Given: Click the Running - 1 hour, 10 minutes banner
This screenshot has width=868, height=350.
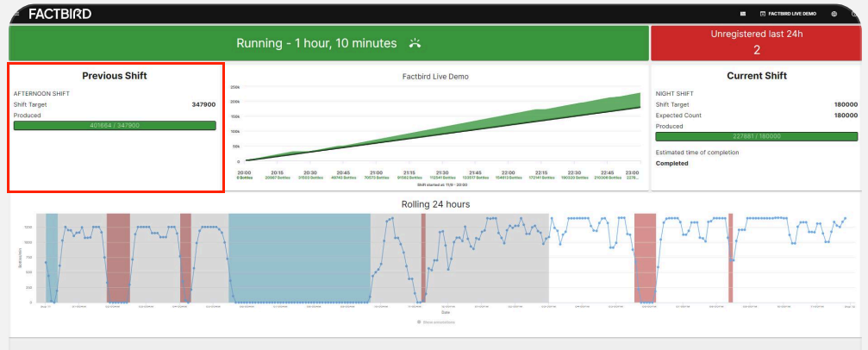Looking at the screenshot, I should (328, 43).
